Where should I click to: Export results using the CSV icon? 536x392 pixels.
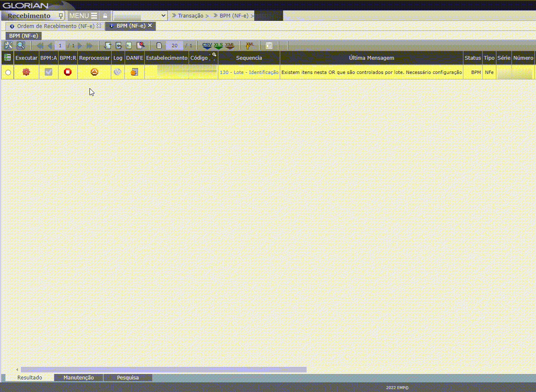click(207, 46)
